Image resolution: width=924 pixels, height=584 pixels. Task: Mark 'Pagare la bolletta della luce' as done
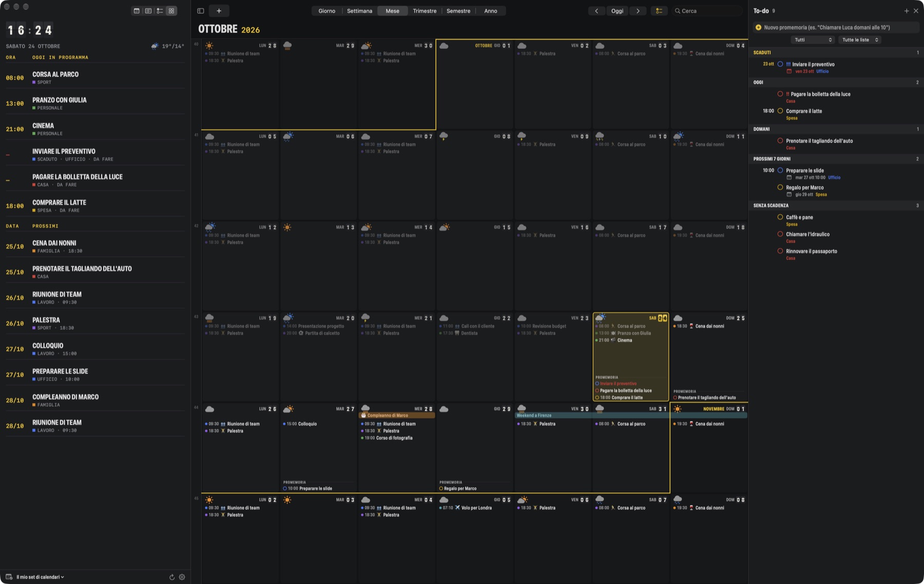pyautogui.click(x=780, y=94)
